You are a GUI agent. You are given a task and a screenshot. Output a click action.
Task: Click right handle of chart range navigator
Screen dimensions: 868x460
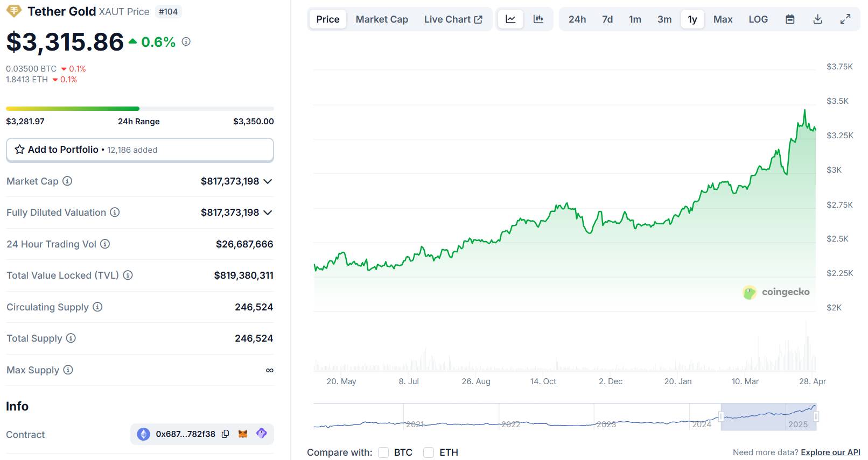pyautogui.click(x=816, y=416)
